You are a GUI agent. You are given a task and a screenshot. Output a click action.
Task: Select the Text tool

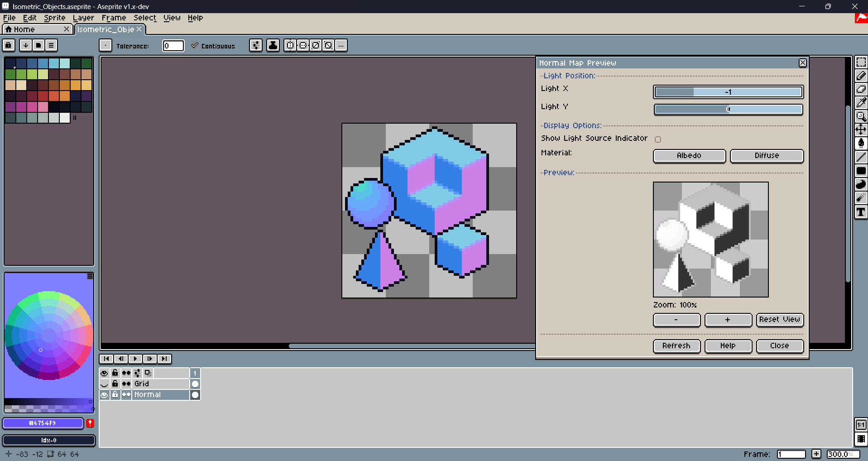(x=861, y=212)
